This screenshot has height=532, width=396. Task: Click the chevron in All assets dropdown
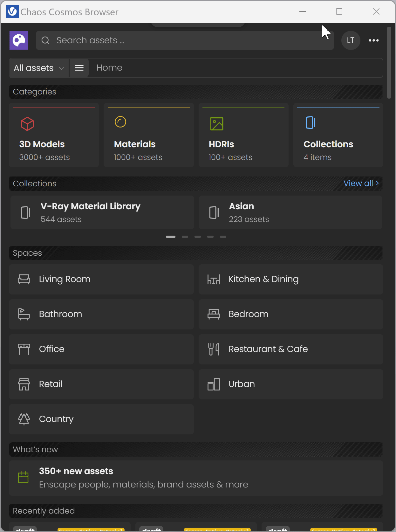point(62,68)
